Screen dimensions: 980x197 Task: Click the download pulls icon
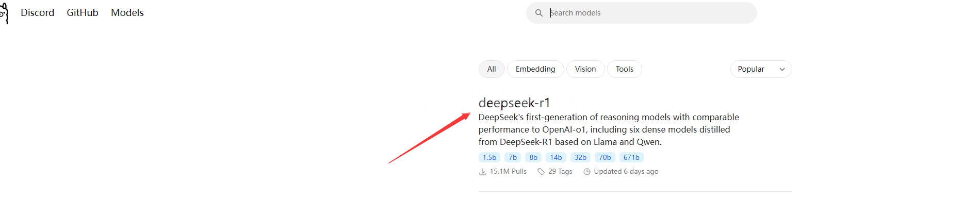(x=483, y=172)
